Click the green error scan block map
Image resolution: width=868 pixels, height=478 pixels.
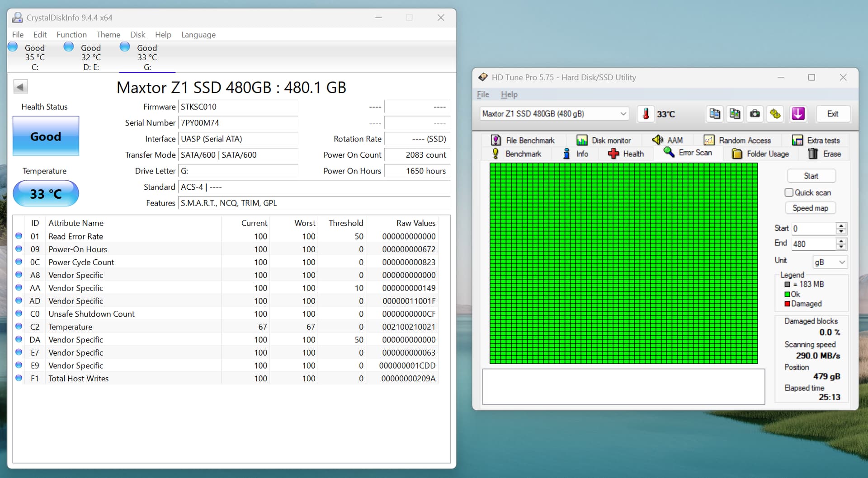pos(623,263)
